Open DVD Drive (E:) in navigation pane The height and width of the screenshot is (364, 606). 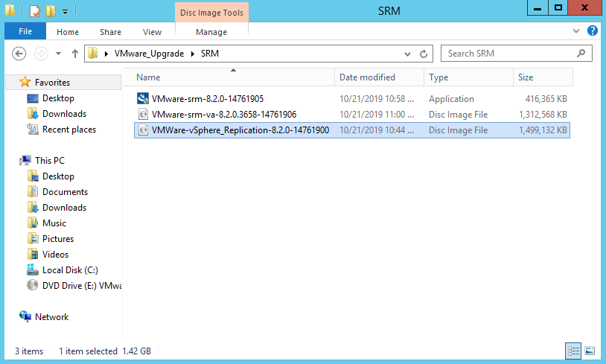click(x=82, y=286)
